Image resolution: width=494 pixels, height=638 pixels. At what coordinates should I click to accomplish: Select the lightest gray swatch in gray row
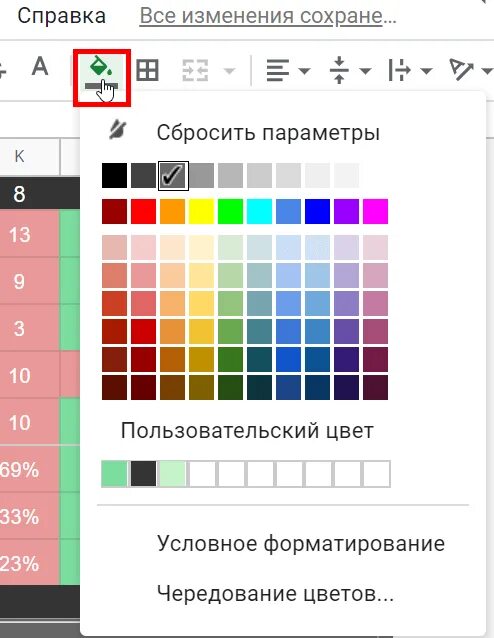346,175
